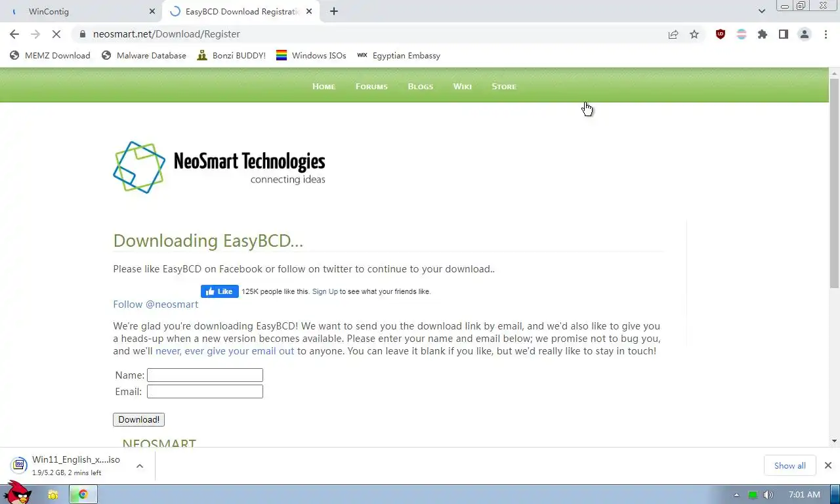Go to Home in site navigation
840x504 pixels.
tap(324, 87)
